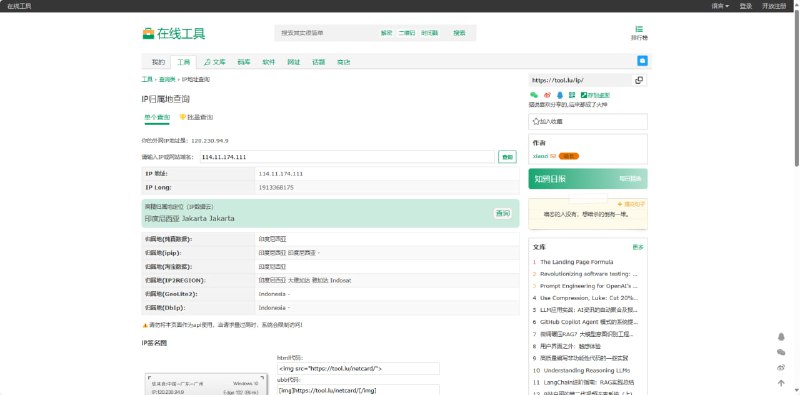Click the blue camera icon in nav bar
Viewport: 800px width, 395px height.
click(x=642, y=61)
